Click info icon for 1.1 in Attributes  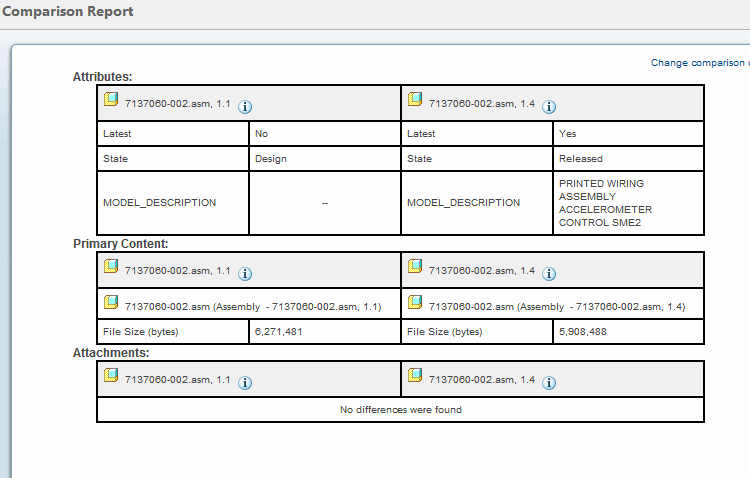[245, 107]
